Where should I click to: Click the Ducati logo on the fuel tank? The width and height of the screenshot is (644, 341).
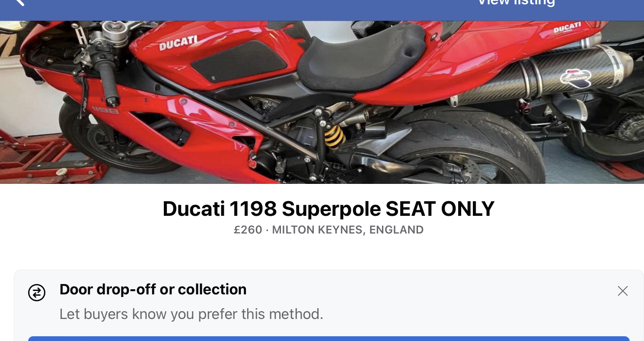(x=179, y=43)
